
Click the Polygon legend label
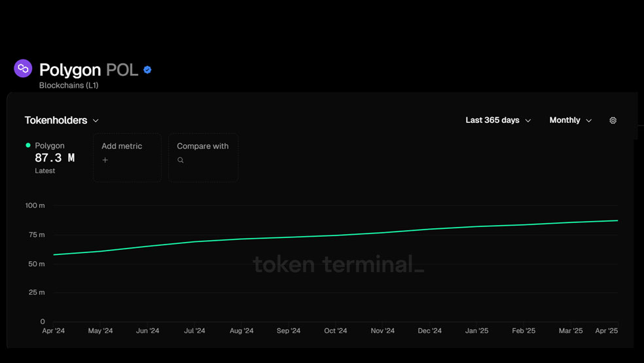click(50, 145)
